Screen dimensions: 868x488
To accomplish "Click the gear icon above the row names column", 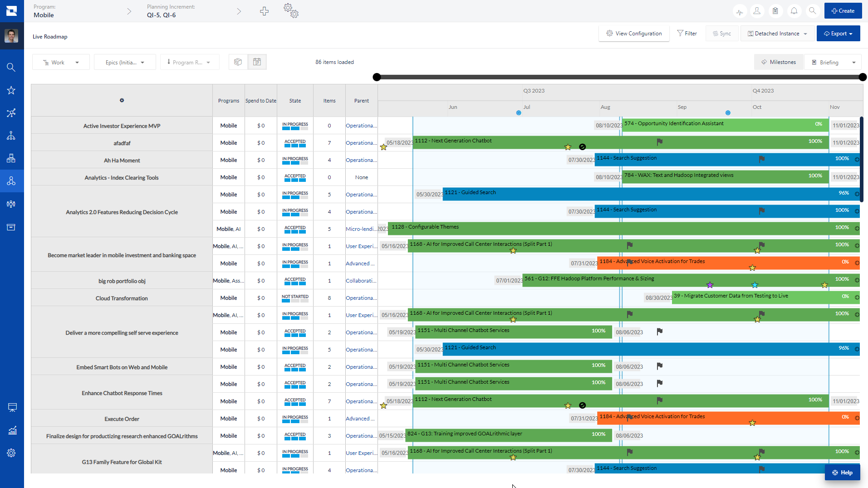I will click(x=122, y=100).
